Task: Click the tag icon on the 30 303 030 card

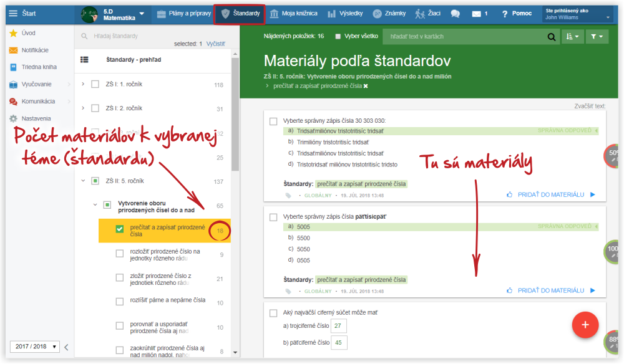Action: tap(288, 196)
